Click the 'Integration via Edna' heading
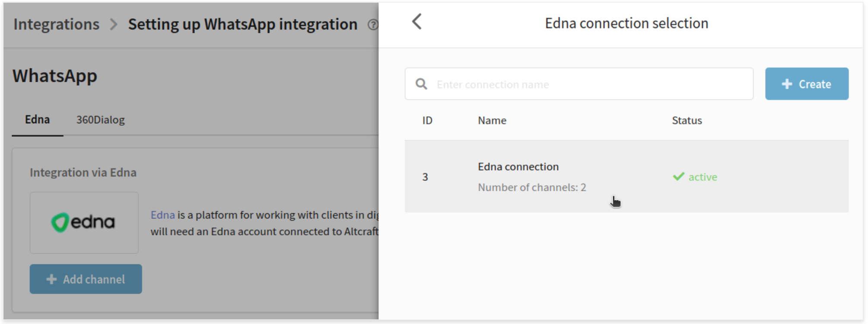868x324 pixels. coord(83,173)
